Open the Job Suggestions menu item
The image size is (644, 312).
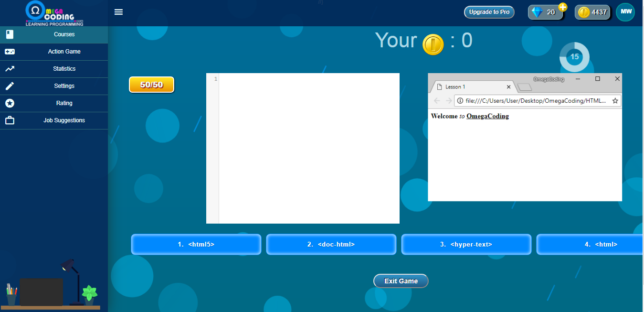click(x=54, y=120)
